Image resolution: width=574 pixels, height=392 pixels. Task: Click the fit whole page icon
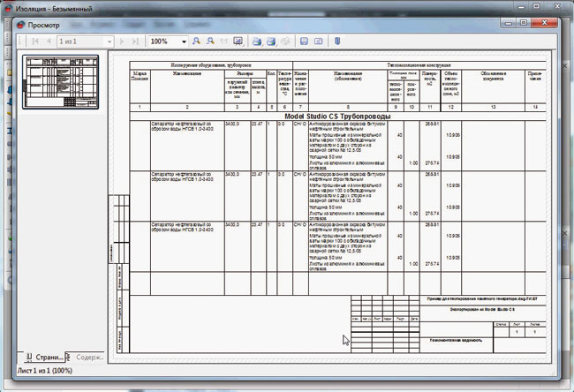pos(237,41)
